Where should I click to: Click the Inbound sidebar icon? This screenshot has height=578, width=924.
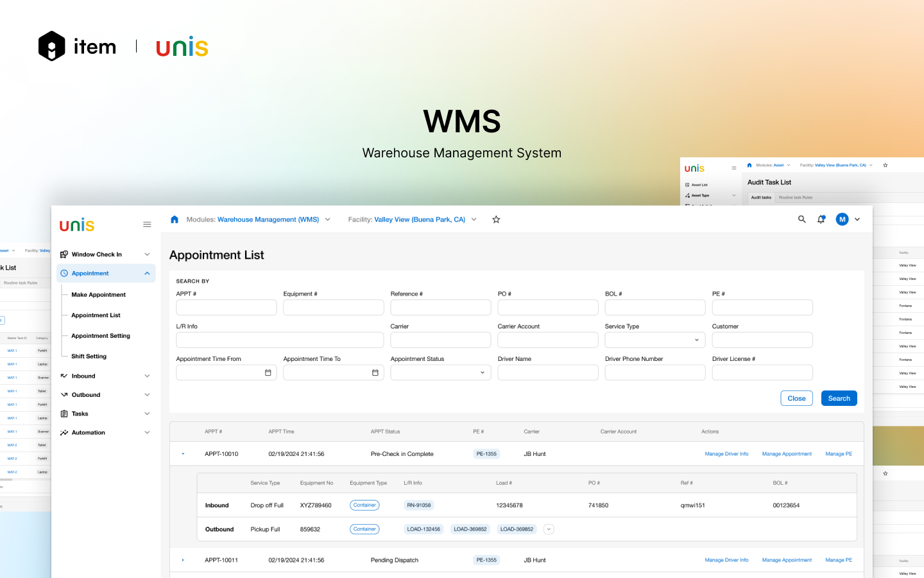[x=64, y=376]
